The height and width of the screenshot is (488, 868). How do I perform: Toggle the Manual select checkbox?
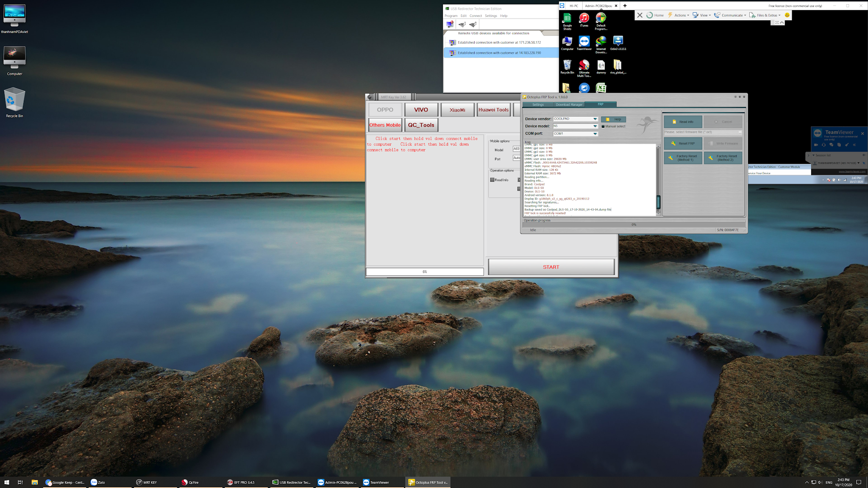[603, 126]
